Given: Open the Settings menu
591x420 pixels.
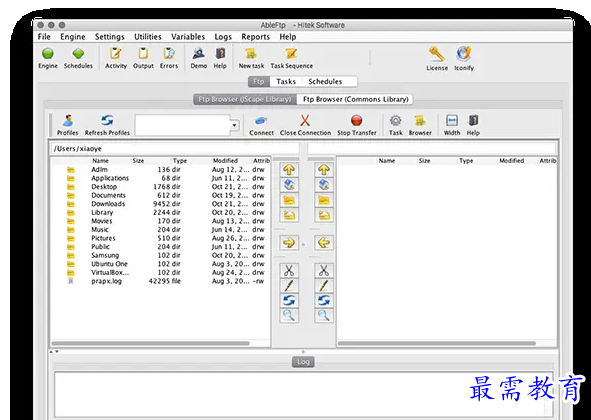Looking at the screenshot, I should click(x=110, y=37).
